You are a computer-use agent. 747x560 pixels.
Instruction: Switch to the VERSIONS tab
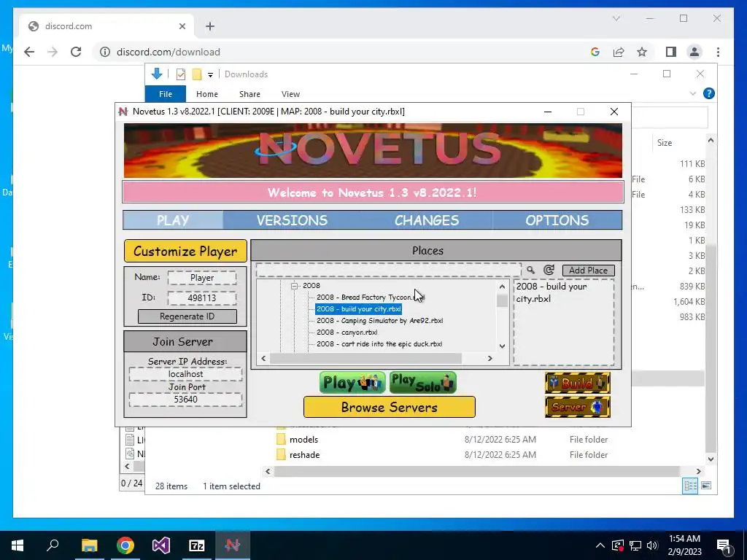coord(292,220)
